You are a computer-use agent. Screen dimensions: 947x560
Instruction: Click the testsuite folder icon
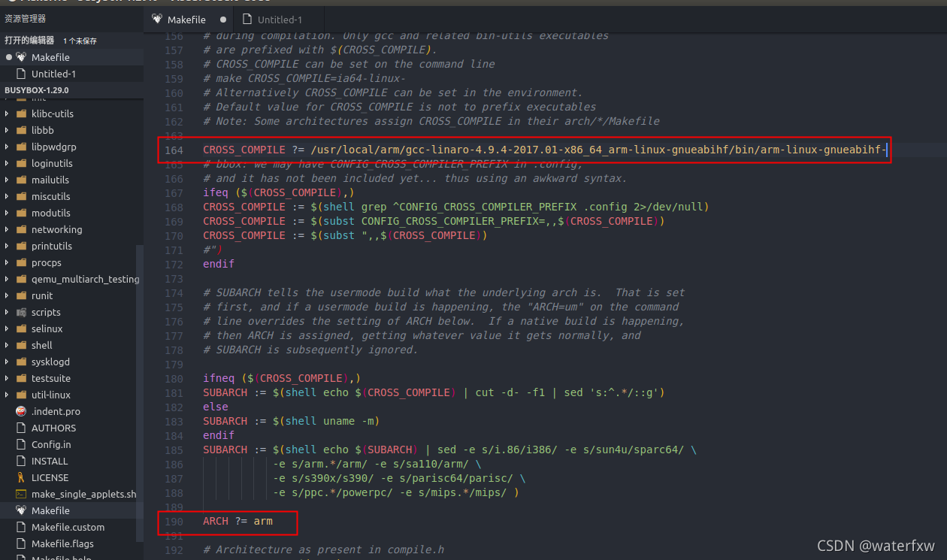click(x=21, y=378)
